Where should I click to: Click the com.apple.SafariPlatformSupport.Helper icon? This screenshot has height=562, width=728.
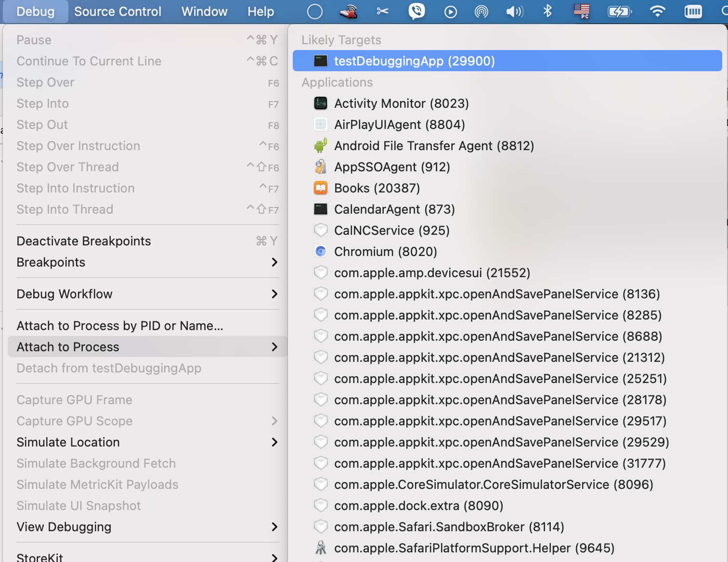point(321,548)
